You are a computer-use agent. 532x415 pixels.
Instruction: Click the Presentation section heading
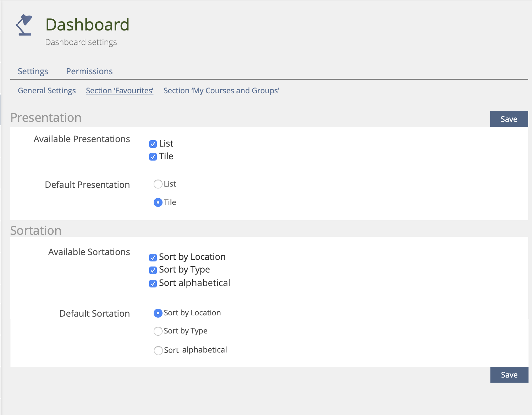(46, 118)
